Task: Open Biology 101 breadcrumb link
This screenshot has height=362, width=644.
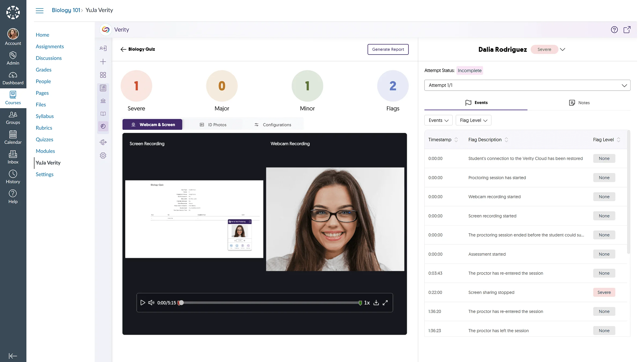Action: tap(66, 10)
